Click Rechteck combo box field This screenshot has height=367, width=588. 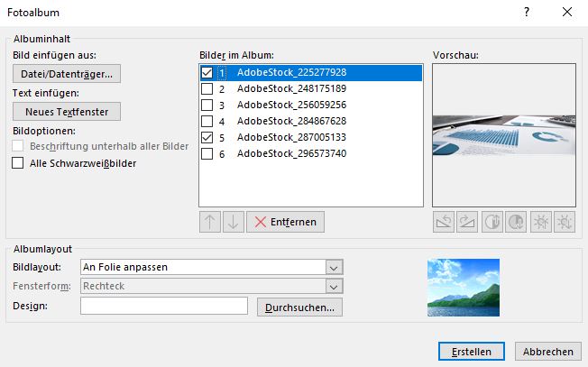pyautogui.click(x=212, y=287)
